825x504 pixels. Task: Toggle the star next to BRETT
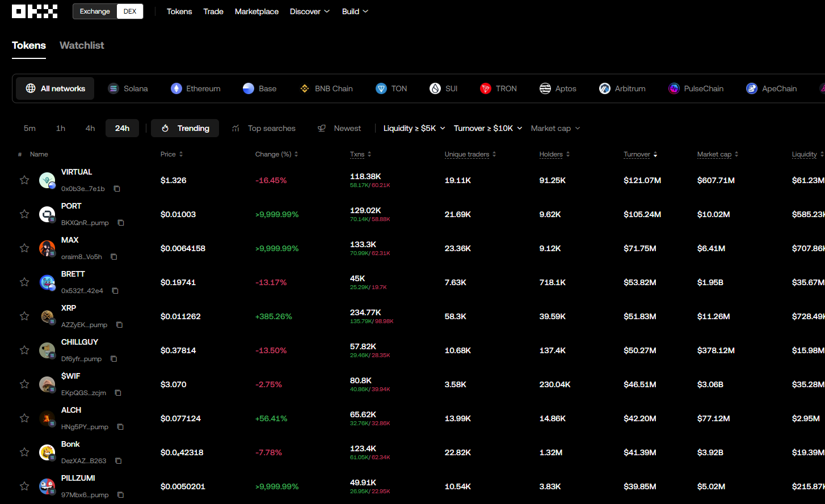point(24,282)
